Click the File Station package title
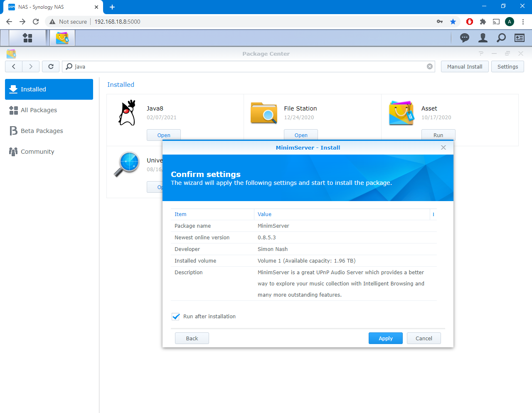This screenshot has height=413, width=532. [300, 108]
